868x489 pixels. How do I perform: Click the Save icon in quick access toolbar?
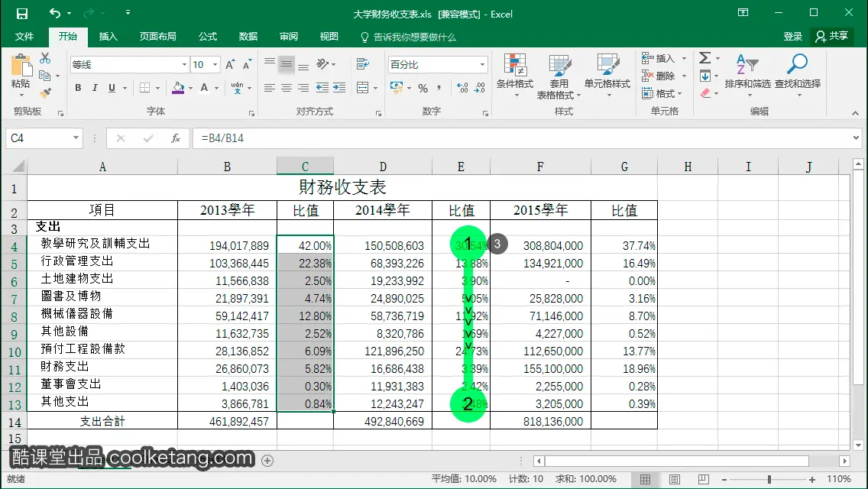(21, 13)
